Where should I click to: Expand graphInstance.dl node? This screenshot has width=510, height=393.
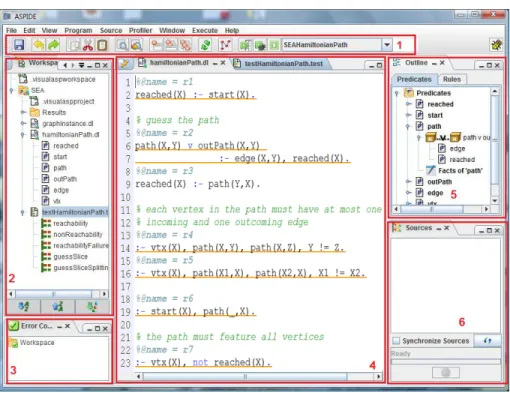click(x=23, y=123)
